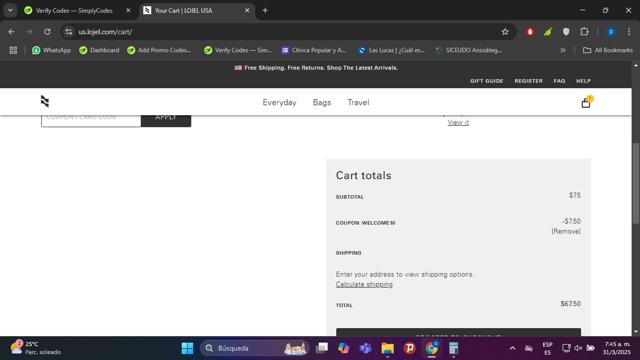Click the View it link

coord(458,122)
